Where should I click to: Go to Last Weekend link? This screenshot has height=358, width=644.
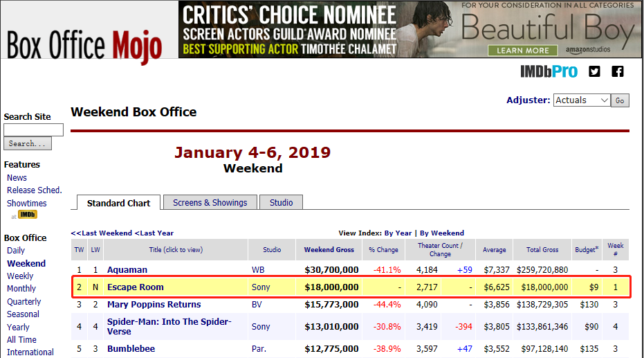coord(102,233)
